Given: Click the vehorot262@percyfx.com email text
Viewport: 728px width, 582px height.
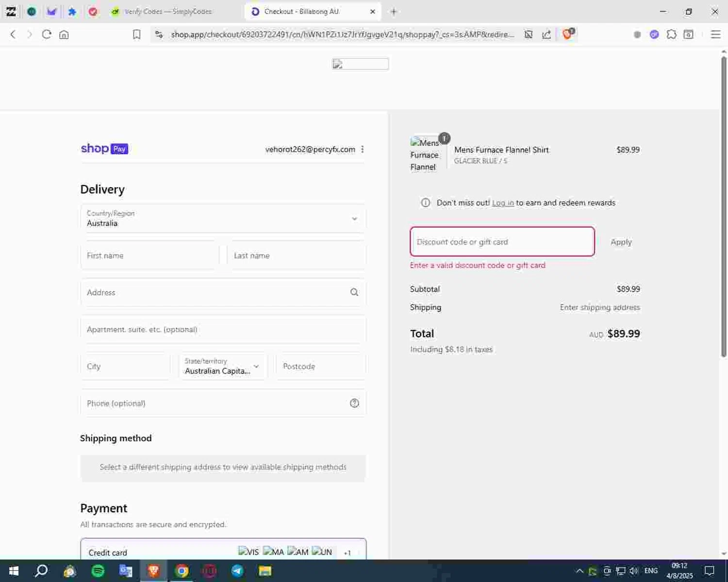Looking at the screenshot, I should (310, 149).
